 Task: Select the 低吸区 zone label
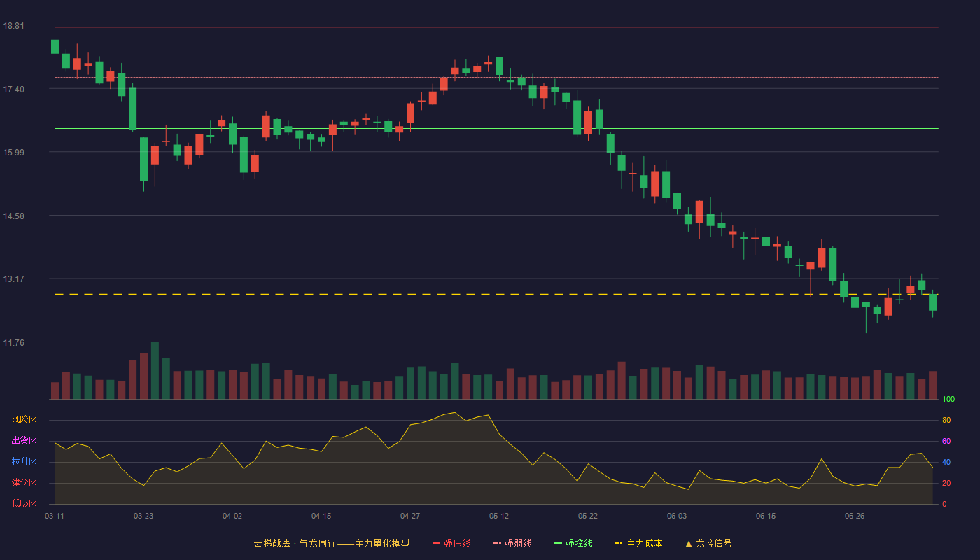pos(24,503)
